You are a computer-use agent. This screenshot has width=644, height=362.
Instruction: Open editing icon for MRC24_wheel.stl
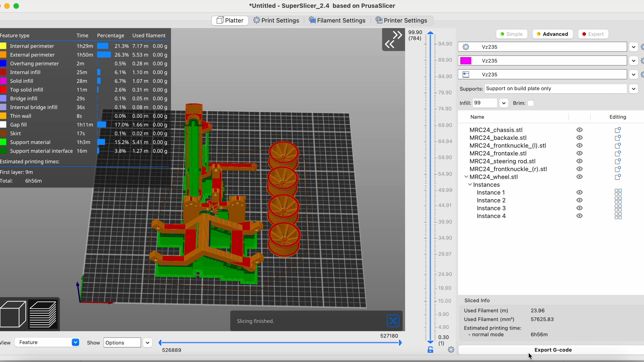click(618, 177)
